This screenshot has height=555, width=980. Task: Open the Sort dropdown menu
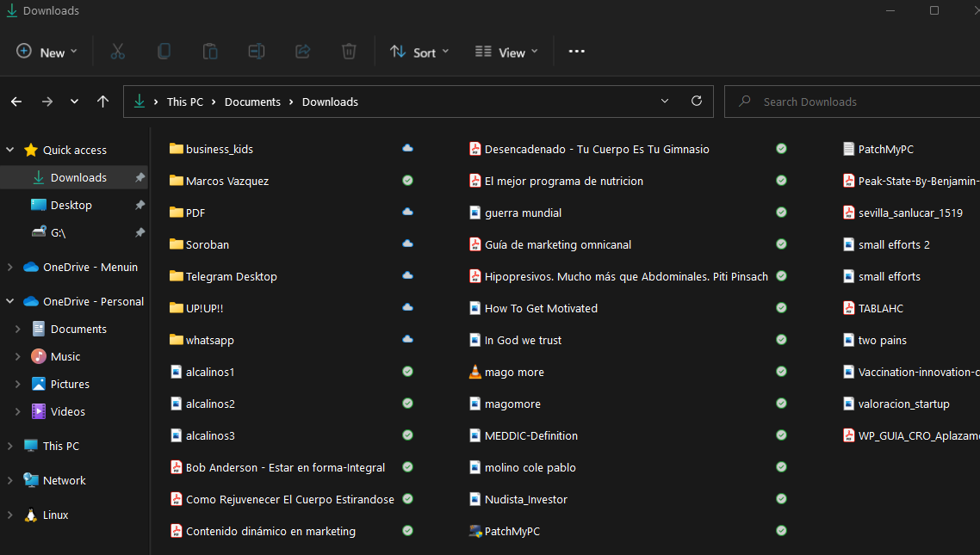point(419,52)
